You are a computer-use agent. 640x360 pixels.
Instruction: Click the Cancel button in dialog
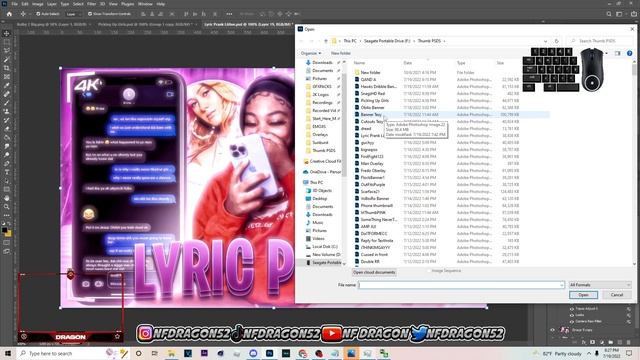click(617, 295)
